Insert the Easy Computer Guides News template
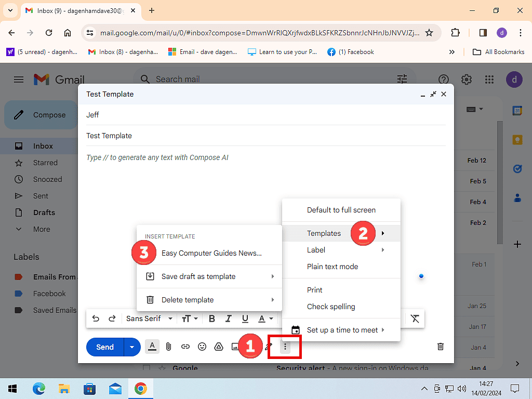Image resolution: width=532 pixels, height=399 pixels. tap(211, 253)
